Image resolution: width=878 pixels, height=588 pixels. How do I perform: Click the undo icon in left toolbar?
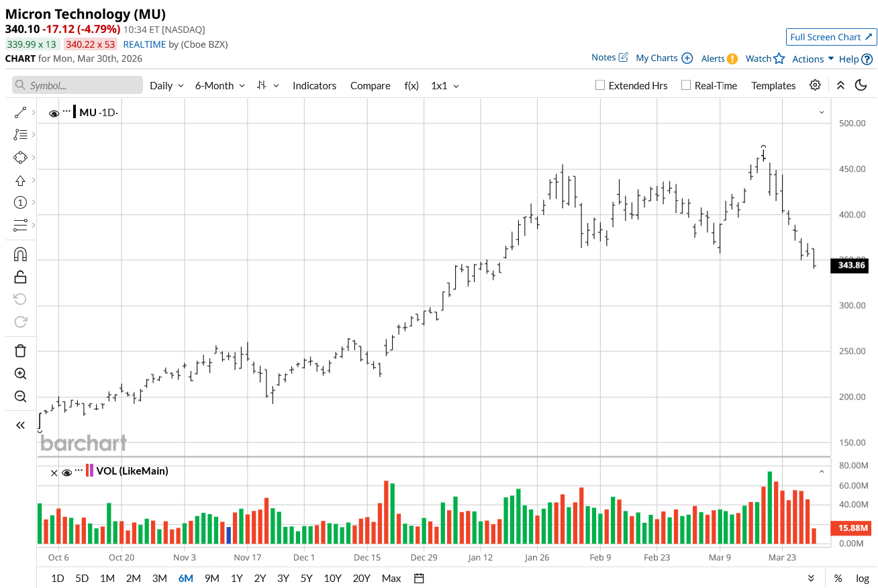pos(20,299)
